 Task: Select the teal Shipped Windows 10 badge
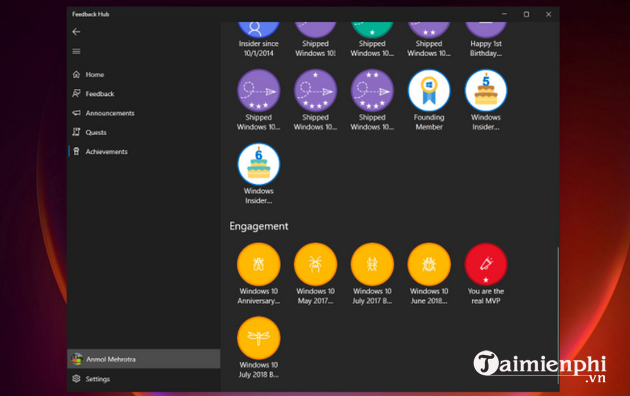pyautogui.click(x=372, y=29)
